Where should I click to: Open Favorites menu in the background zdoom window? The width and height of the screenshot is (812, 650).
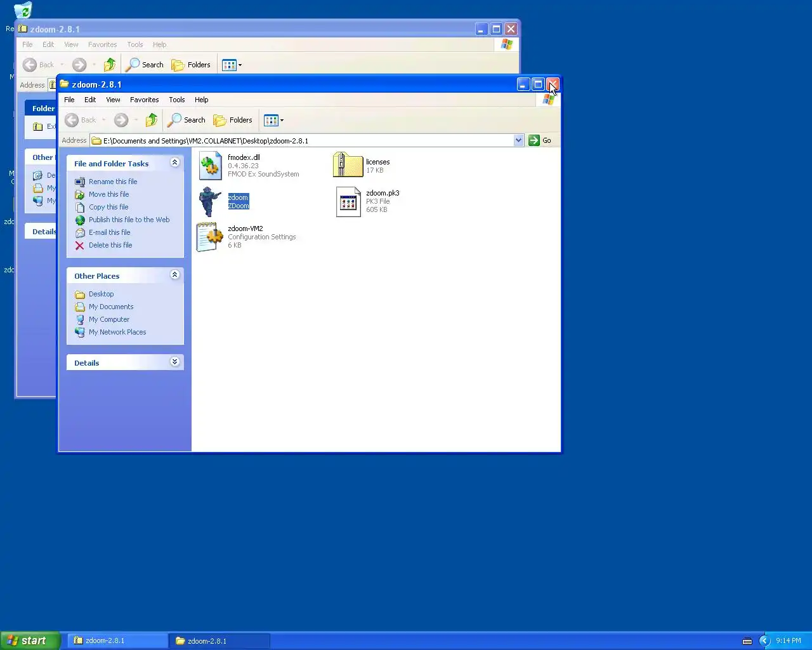(103, 44)
